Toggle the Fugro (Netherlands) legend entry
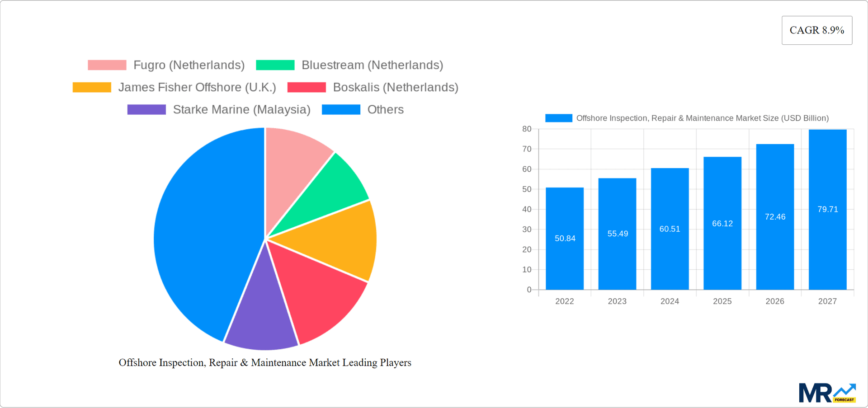Screen dimensions: 868x408 (x=189, y=65)
